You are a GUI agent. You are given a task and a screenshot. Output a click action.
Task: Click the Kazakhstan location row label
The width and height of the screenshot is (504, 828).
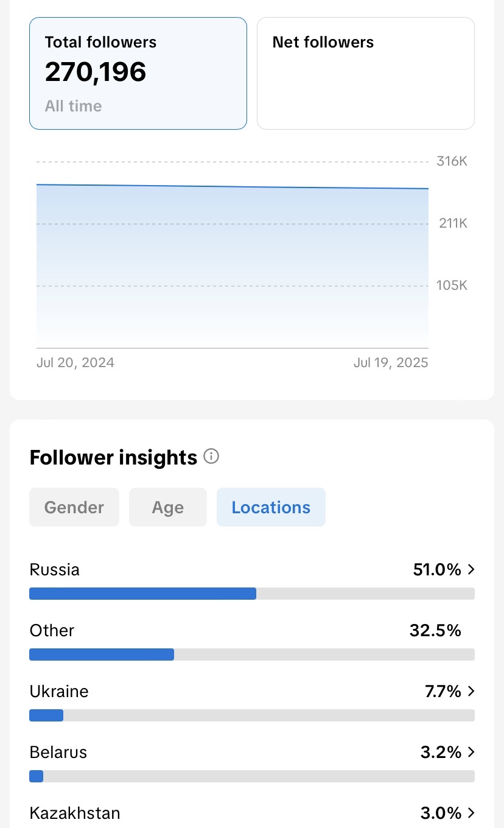point(75,813)
